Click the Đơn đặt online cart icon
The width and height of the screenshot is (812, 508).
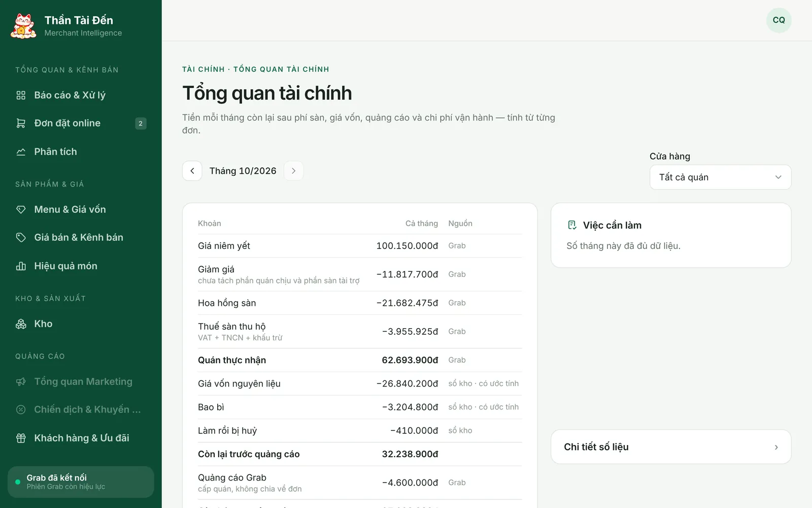pos(21,123)
